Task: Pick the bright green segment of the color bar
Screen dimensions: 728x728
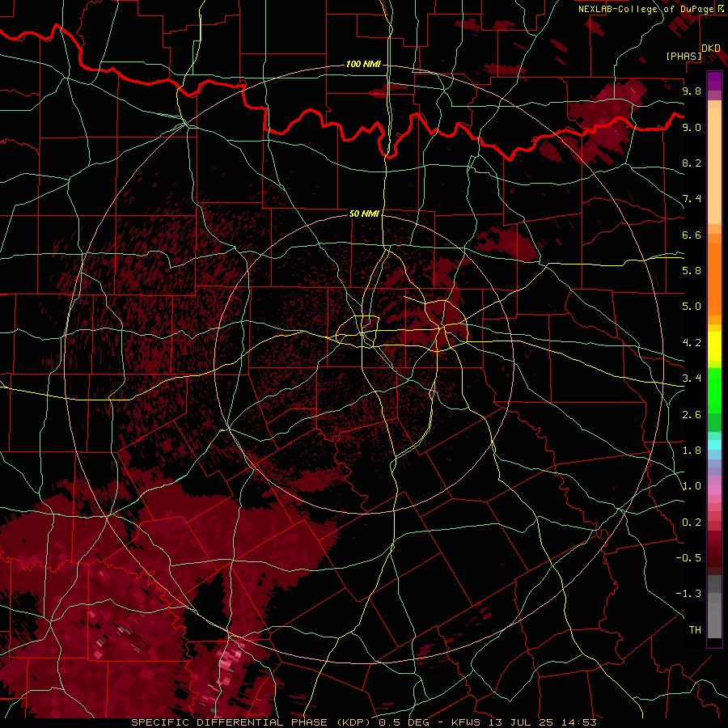Action: pyautogui.click(x=714, y=390)
